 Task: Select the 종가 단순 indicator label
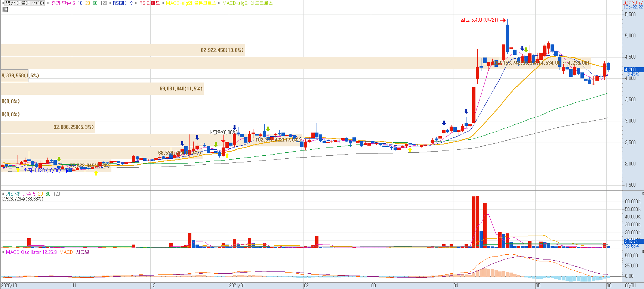point(61,3)
